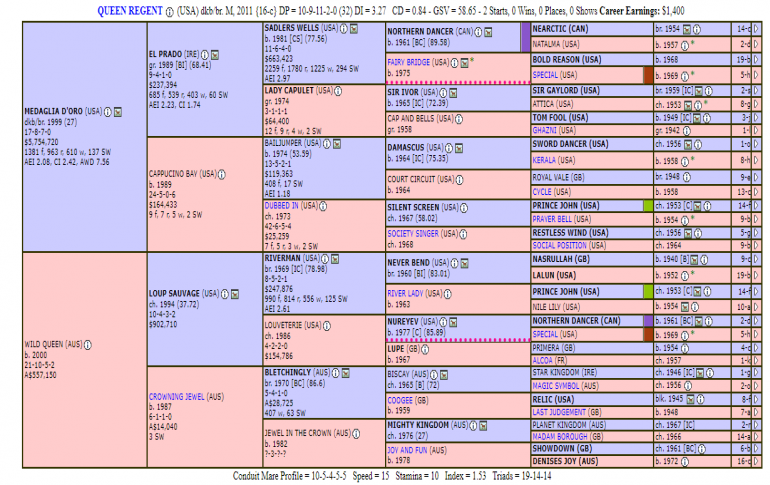Image resolution: width=770 pixels, height=485 pixels.
Task: Click the info icon next to River Lady
Action: [x=447, y=294]
